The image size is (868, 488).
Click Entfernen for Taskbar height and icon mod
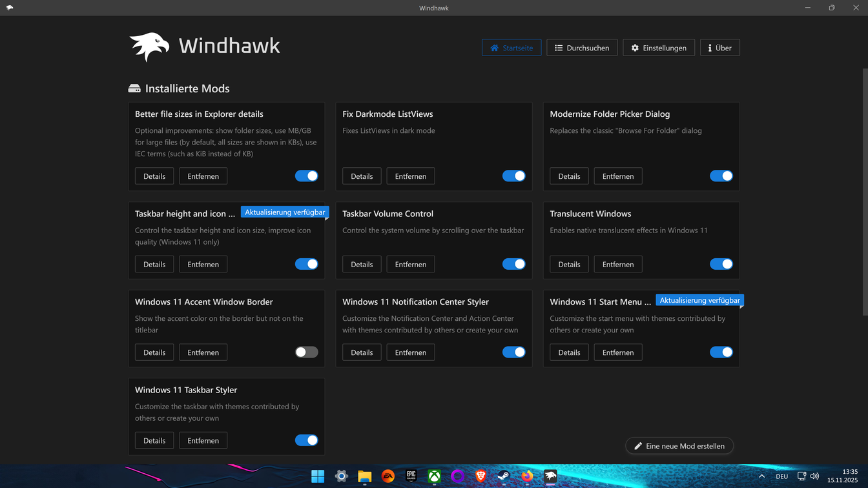coord(203,264)
